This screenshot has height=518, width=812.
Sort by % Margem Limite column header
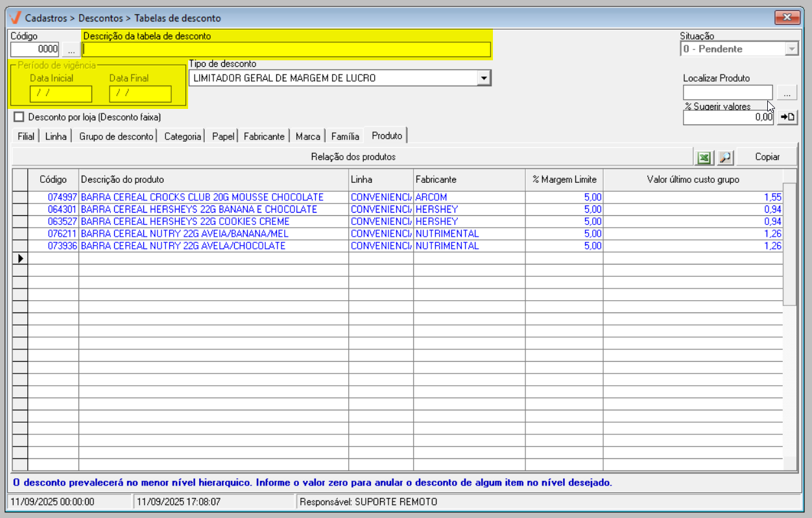[x=564, y=180]
